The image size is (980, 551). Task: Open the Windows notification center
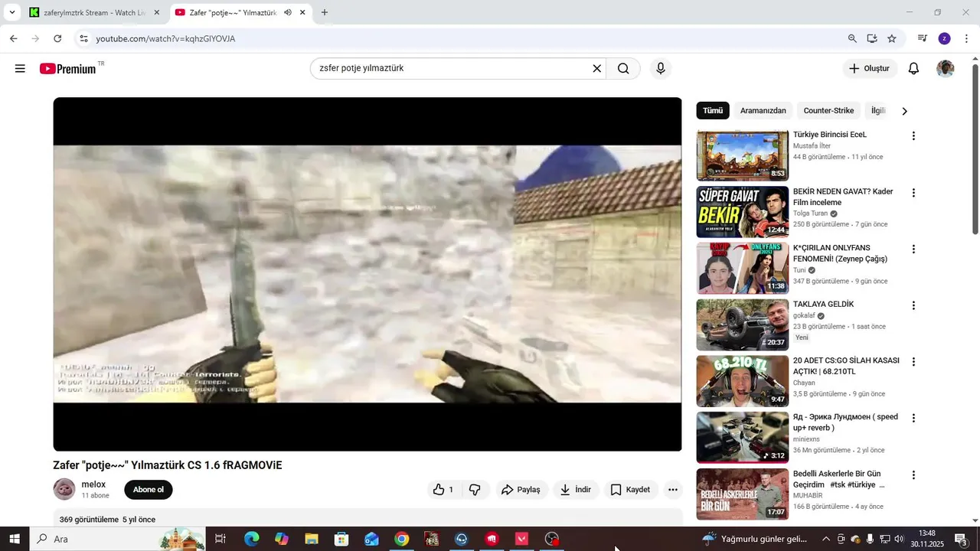962,539
